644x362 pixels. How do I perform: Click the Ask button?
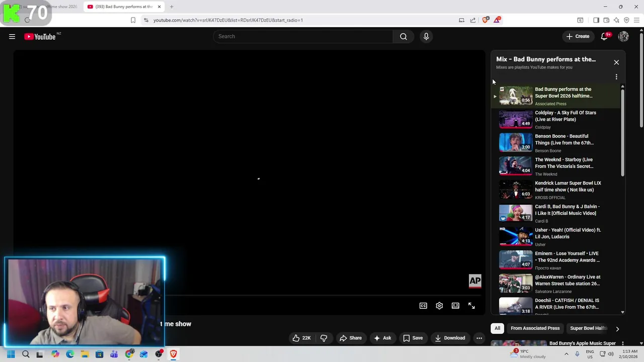(382, 338)
